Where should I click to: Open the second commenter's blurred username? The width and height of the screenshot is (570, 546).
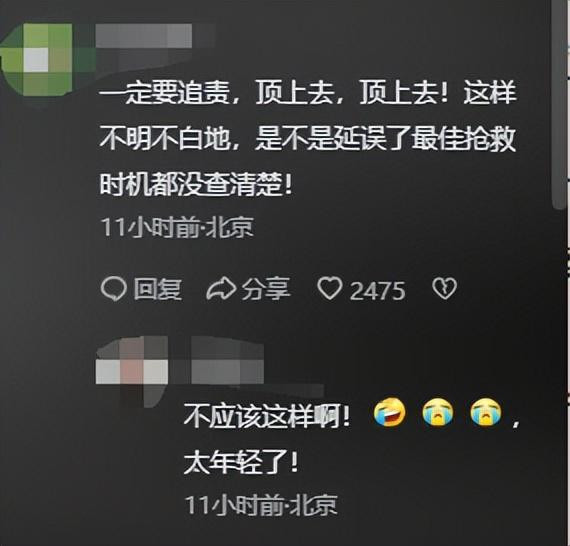click(227, 360)
